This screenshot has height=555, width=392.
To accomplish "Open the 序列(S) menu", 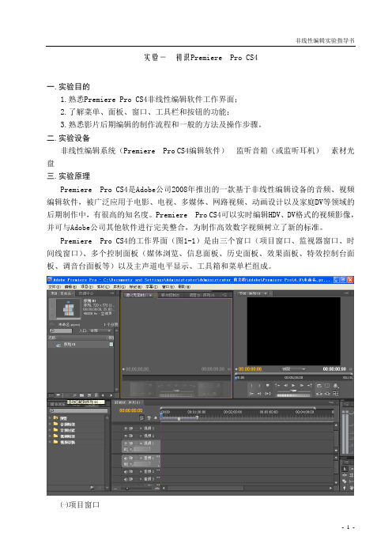I will (x=119, y=286).
